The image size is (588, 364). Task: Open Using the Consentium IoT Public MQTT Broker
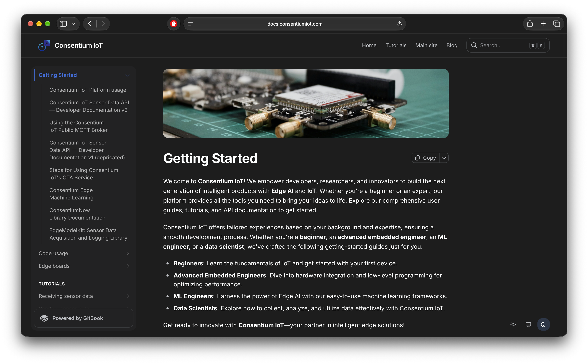click(79, 126)
